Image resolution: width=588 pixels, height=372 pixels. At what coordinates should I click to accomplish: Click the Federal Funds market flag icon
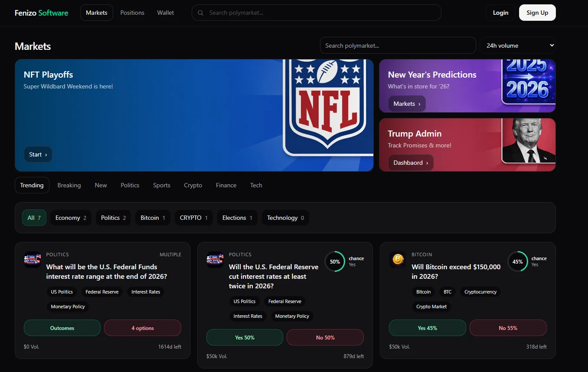pyautogui.click(x=33, y=259)
